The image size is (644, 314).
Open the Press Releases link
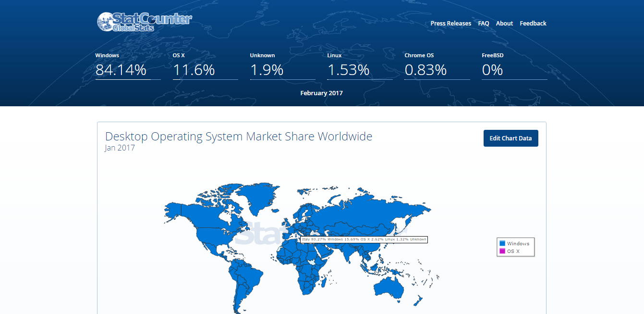click(x=451, y=23)
